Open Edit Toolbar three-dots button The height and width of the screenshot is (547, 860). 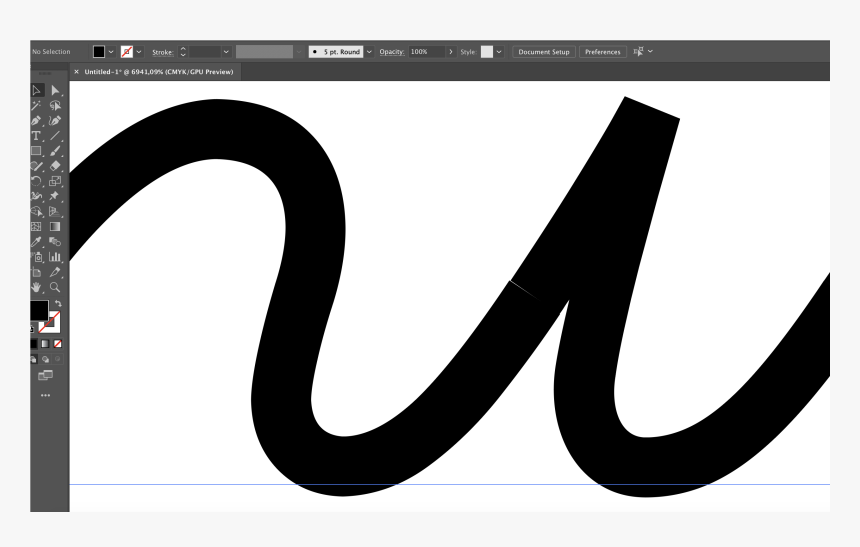tap(46, 395)
